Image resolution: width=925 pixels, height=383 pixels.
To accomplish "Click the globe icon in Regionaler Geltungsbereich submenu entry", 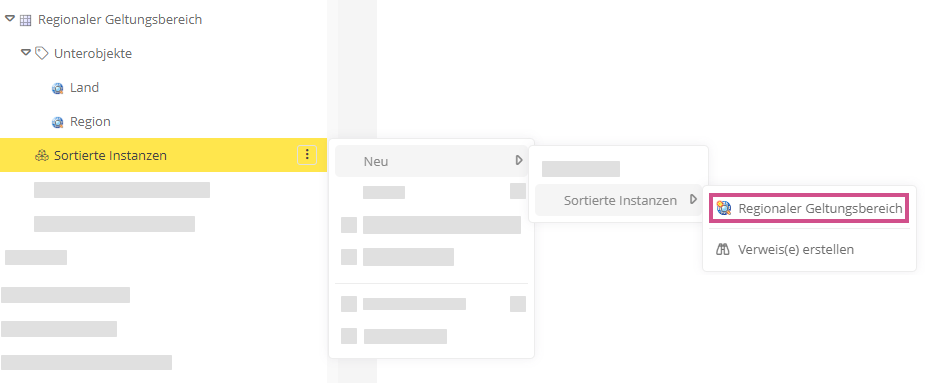I will click(x=724, y=208).
